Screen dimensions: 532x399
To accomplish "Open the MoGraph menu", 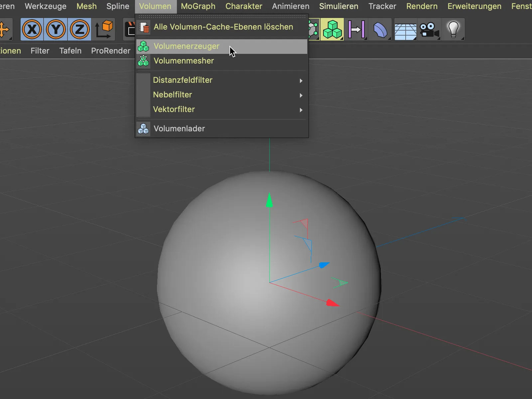I will tap(198, 6).
